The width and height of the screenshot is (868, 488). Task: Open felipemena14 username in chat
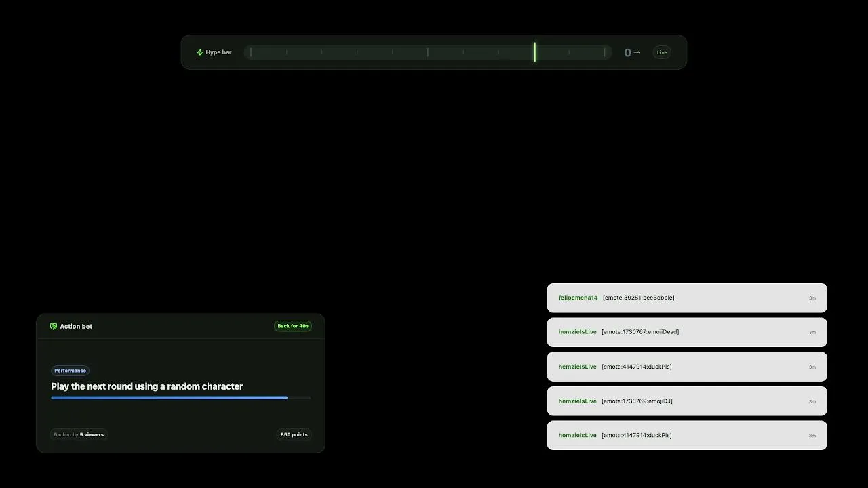[578, 298]
